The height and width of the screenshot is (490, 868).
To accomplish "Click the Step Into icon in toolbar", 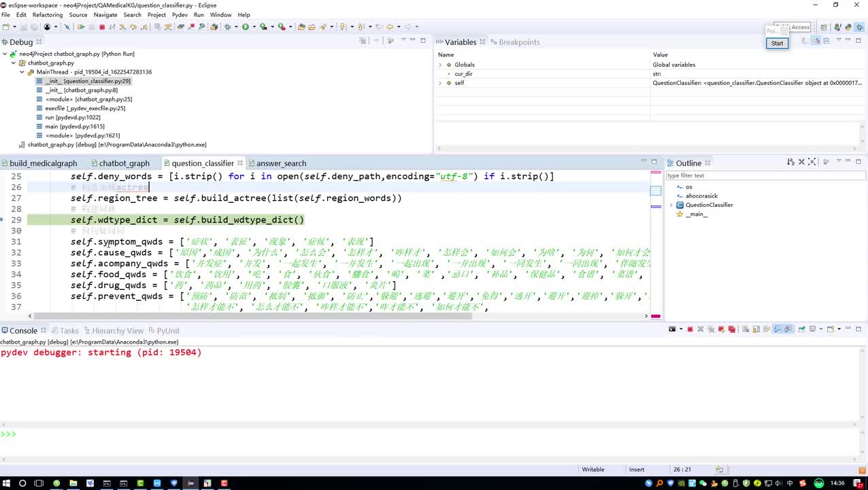I will click(x=122, y=27).
